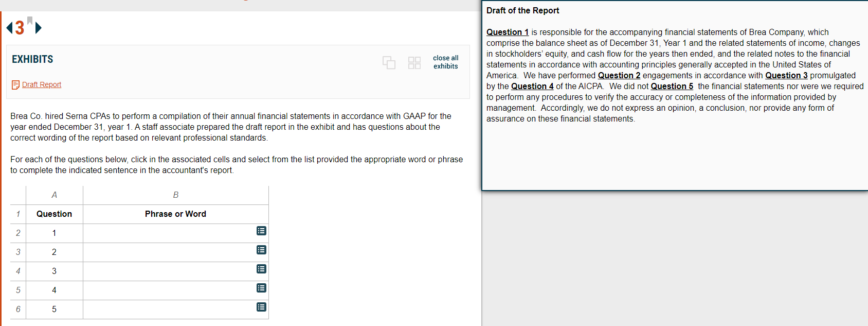
Task: Click the overlapping-squares cascade exhibits icon
Action: [x=389, y=62]
